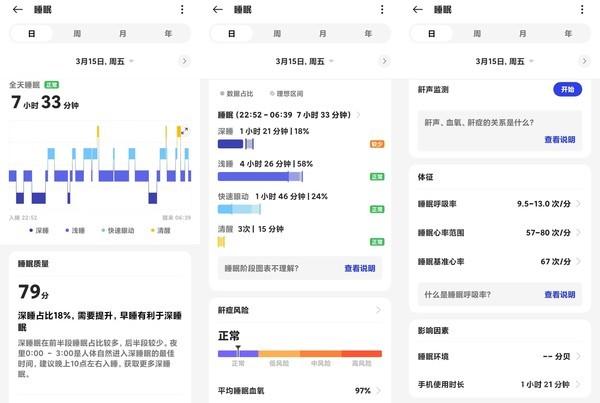Tap 快速眼动 proportion bar
The height and width of the screenshot is (403, 600).
point(240,209)
